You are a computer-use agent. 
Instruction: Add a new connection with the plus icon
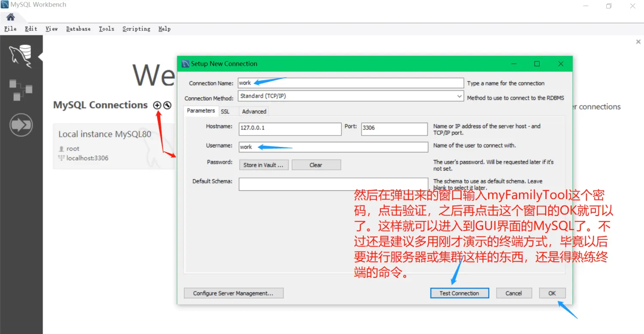157,105
